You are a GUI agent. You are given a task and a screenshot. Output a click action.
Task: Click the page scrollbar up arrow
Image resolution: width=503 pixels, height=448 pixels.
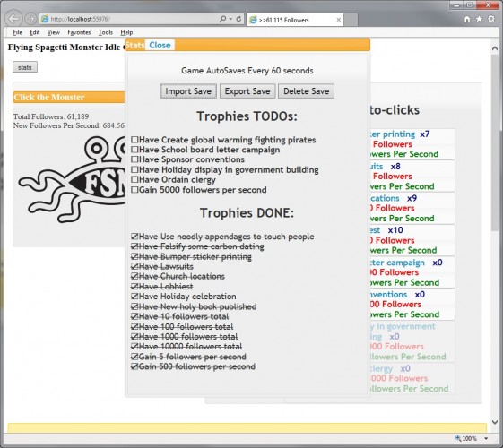pyautogui.click(x=494, y=48)
